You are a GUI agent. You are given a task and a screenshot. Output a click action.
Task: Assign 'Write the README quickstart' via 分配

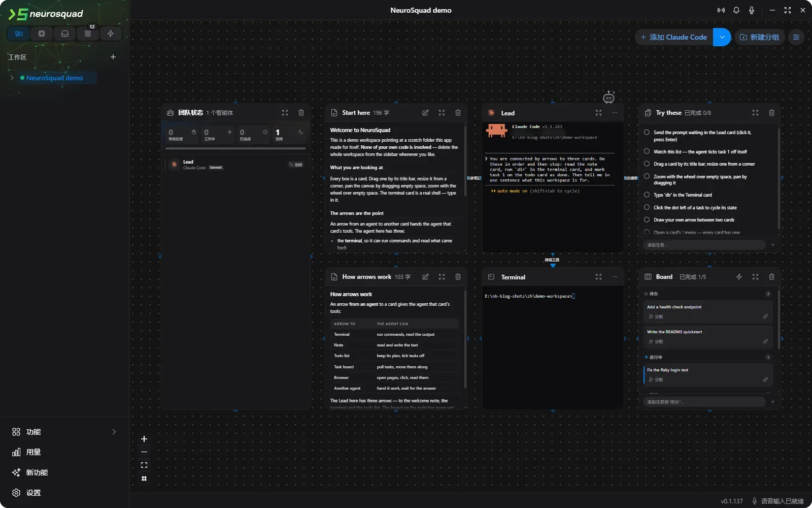pos(656,341)
